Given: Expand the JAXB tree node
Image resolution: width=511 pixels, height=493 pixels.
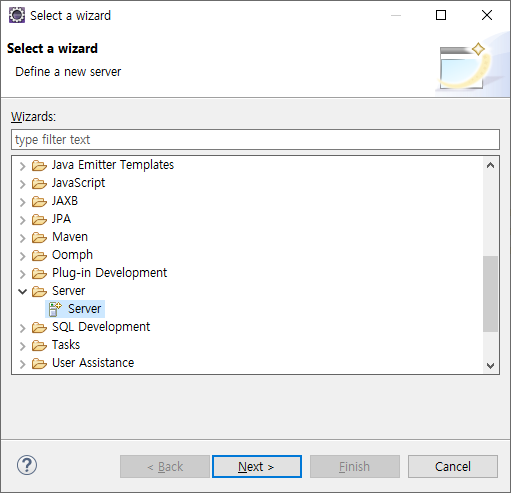Looking at the screenshot, I should 22,202.
